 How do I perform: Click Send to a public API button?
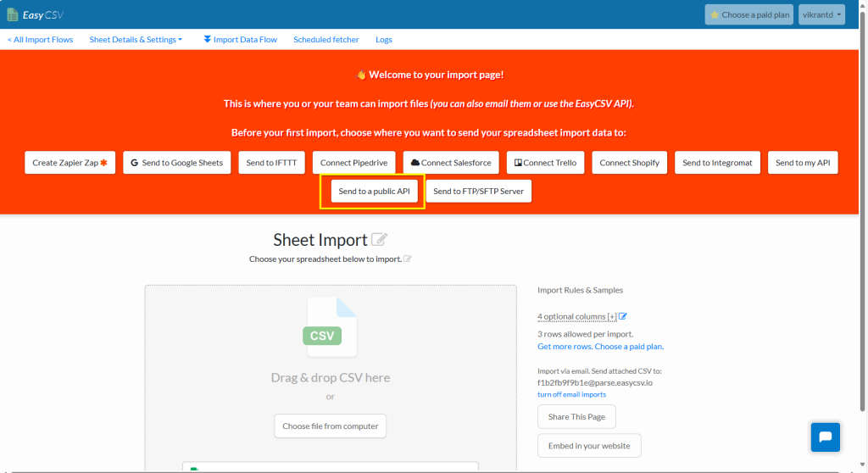pyautogui.click(x=374, y=192)
